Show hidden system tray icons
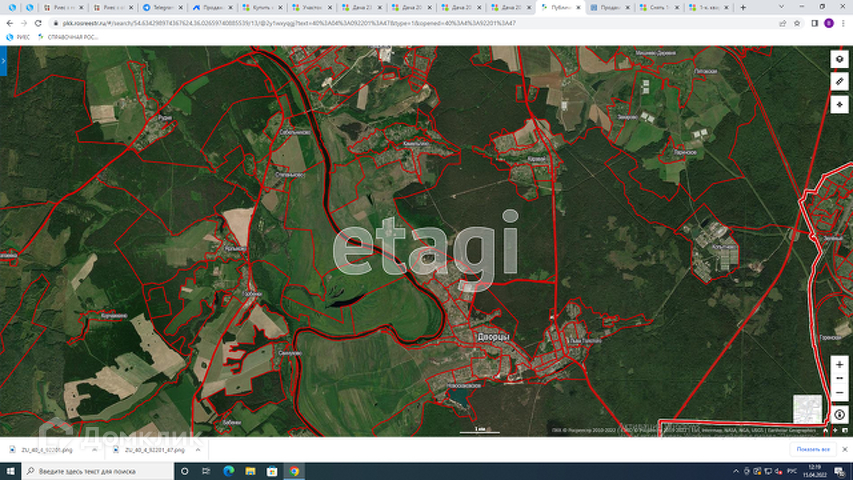 [736, 471]
